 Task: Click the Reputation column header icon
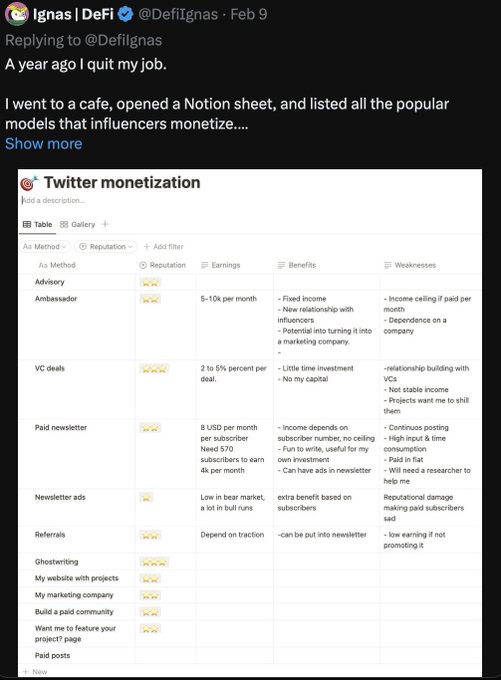(x=143, y=265)
